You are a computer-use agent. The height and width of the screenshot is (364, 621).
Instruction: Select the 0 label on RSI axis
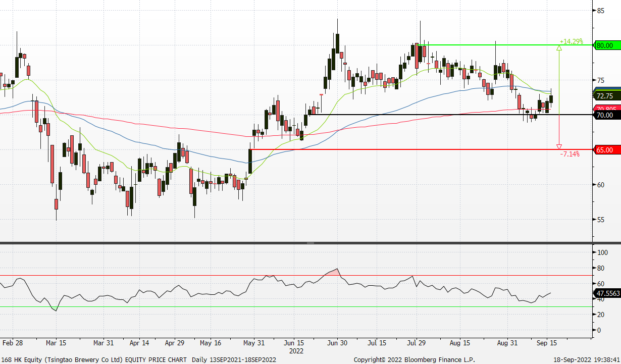click(599, 330)
